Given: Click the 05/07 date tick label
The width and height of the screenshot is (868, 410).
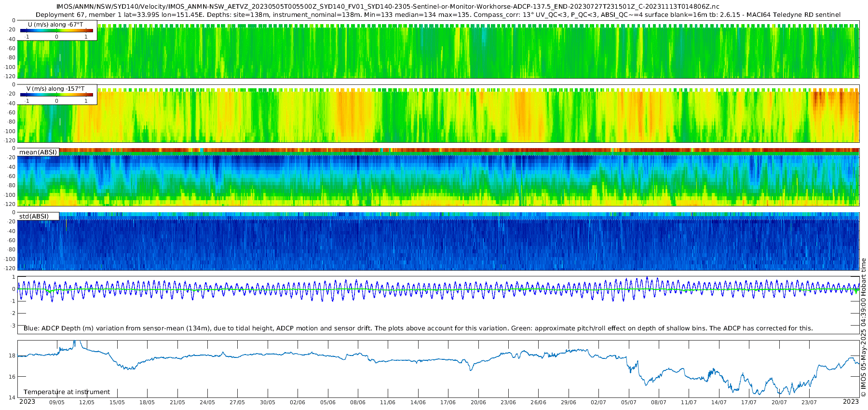Looking at the screenshot, I should coord(629,402).
